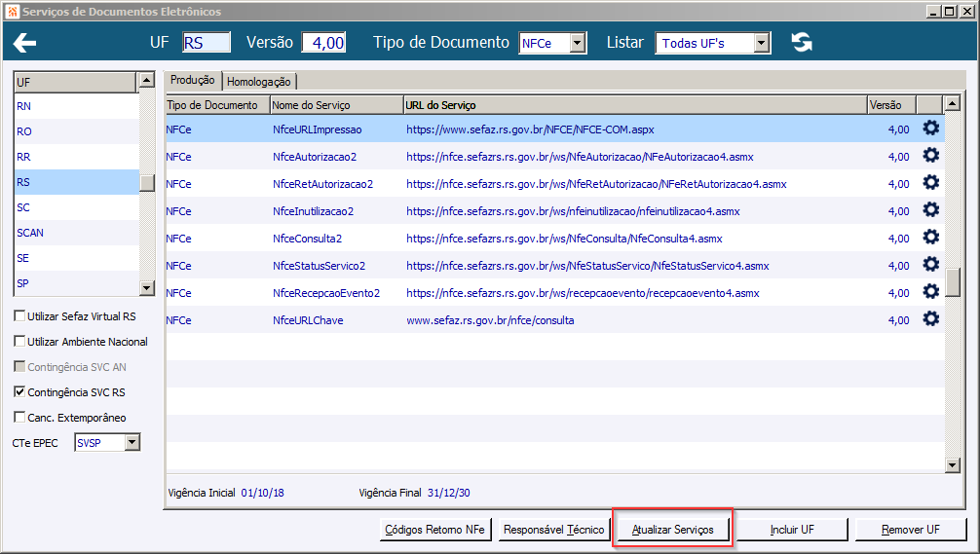Switch to the Homologação tab
The height and width of the screenshot is (554, 980).
pyautogui.click(x=259, y=82)
